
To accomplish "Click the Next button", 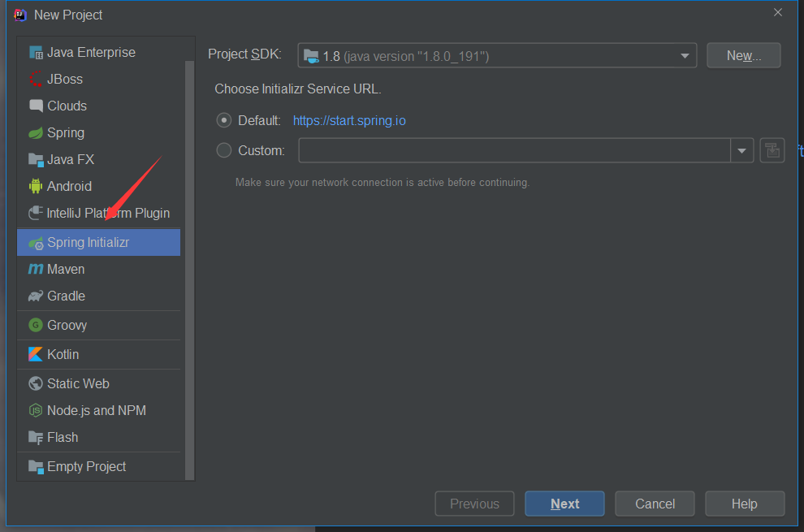I will [564, 504].
